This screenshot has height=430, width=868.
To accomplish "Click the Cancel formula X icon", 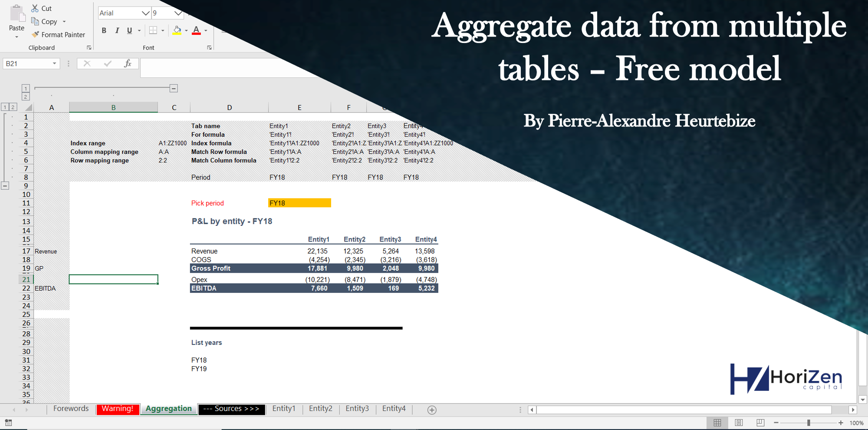I will click(x=87, y=63).
